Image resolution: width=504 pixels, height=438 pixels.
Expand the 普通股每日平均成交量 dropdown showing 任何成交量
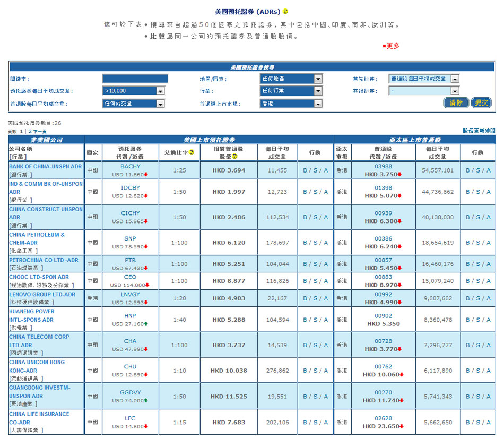pyautogui.click(x=133, y=104)
